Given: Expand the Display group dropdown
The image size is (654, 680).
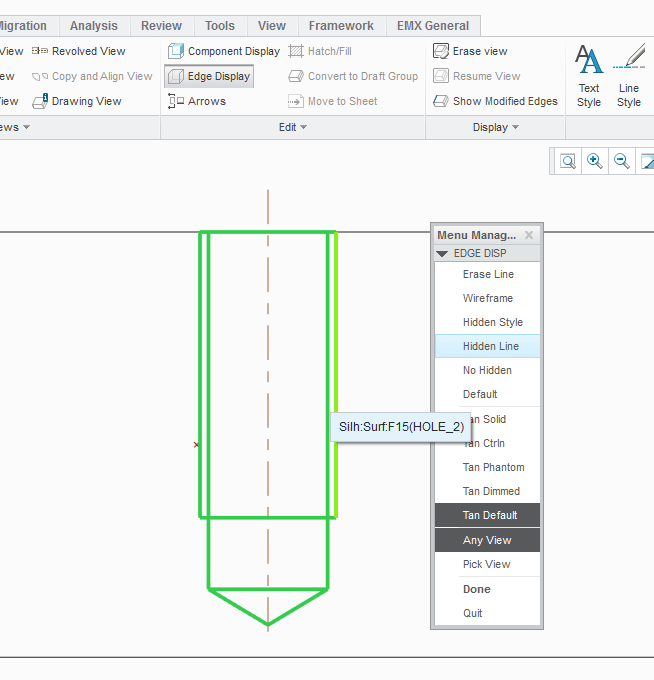Looking at the screenshot, I should tap(496, 127).
